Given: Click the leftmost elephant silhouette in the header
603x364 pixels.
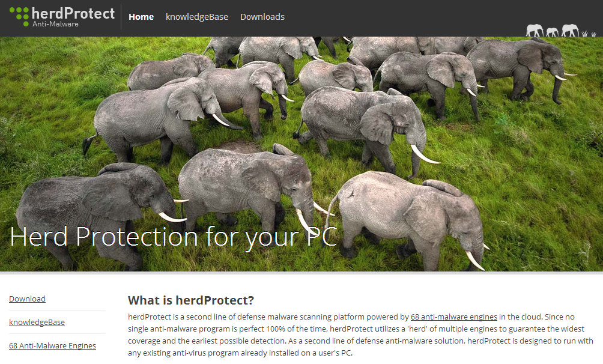Looking at the screenshot, I should coord(535,30).
